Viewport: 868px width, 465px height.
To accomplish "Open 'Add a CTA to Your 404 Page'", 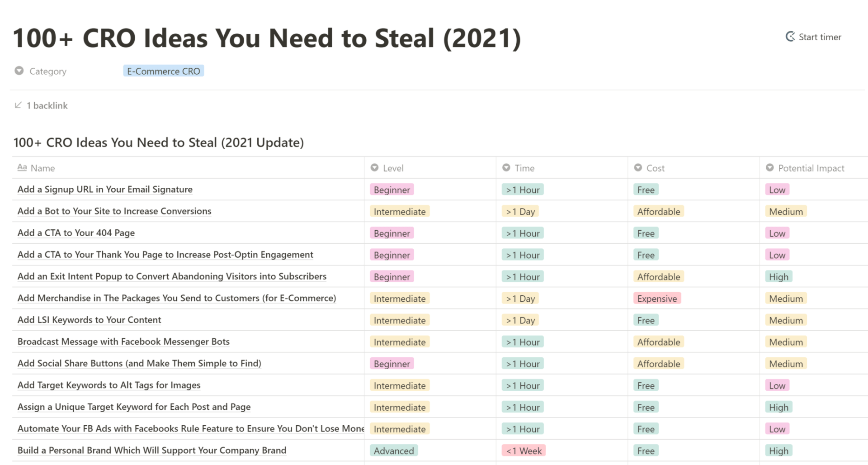I will pos(76,232).
